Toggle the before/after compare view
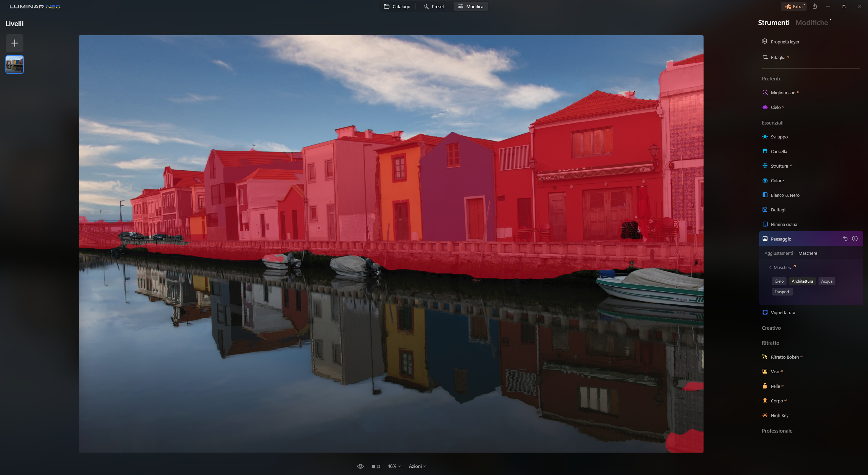This screenshot has height=475, width=868. pyautogui.click(x=376, y=466)
